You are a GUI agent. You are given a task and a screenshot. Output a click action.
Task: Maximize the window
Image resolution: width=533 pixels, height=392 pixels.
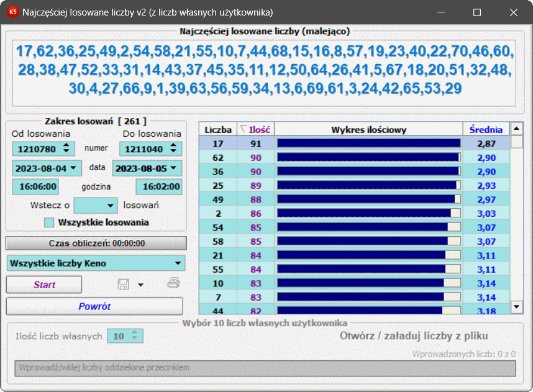point(477,12)
